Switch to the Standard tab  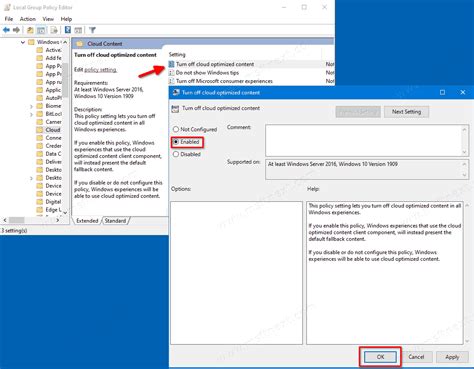115,221
